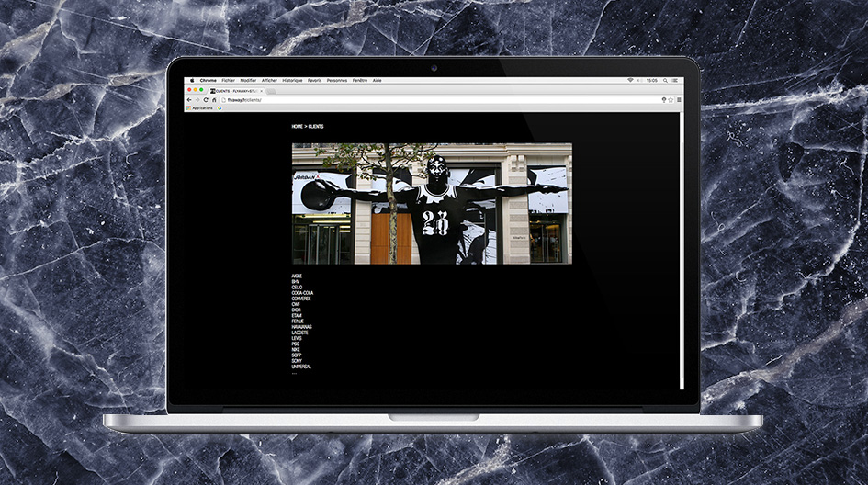Open the PSG client link
868x485 pixels.
[295, 344]
